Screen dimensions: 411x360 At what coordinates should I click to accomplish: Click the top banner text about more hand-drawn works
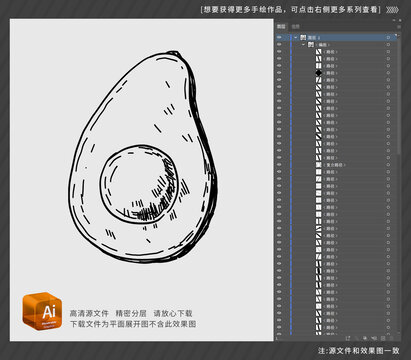(290, 9)
